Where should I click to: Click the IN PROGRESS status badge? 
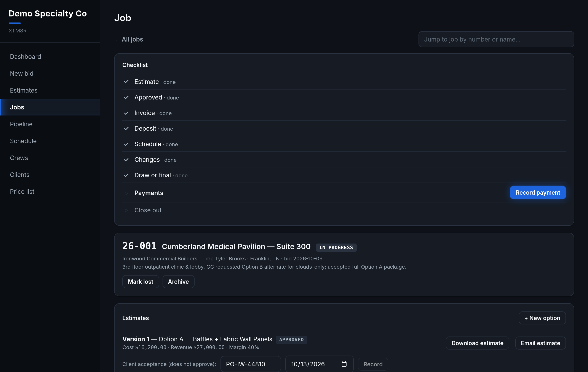click(336, 247)
